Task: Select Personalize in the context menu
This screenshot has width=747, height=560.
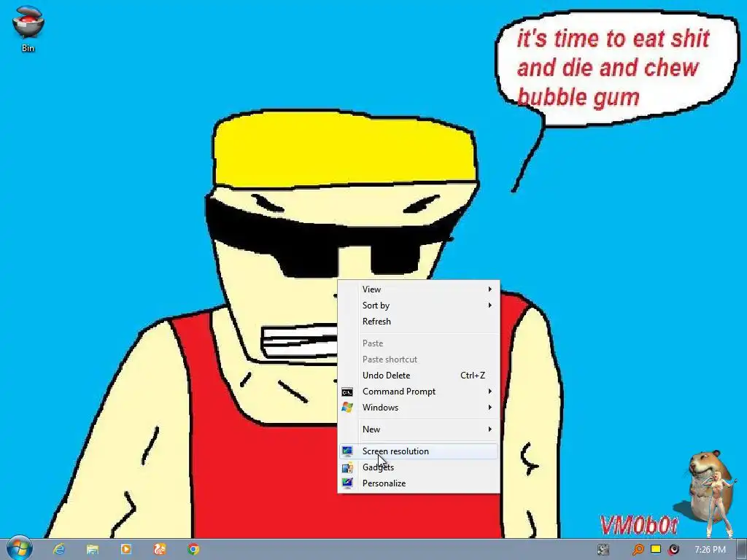Action: (x=419, y=483)
